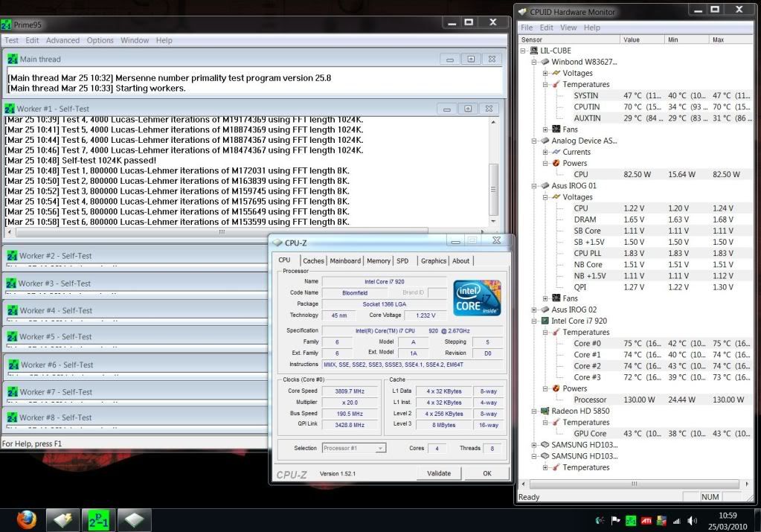Expand first SAMSUNG HD103 drive node
761x532 pixels.
[x=534, y=445]
